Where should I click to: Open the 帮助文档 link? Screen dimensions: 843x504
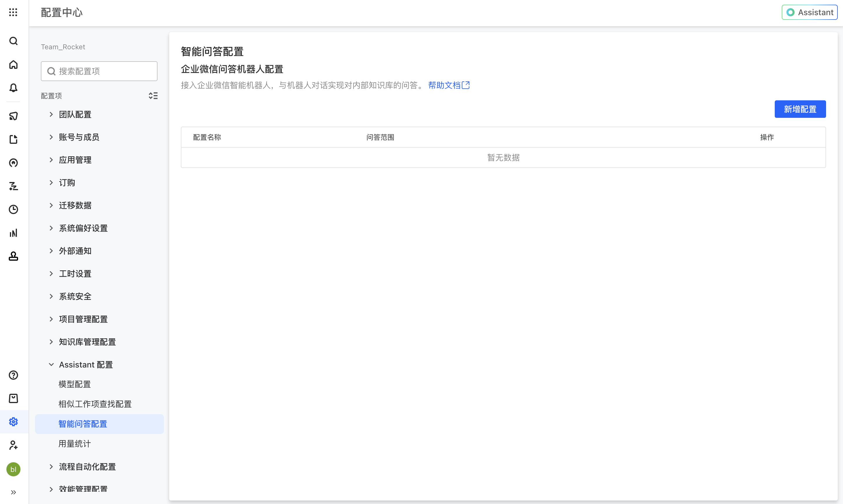[x=449, y=85]
